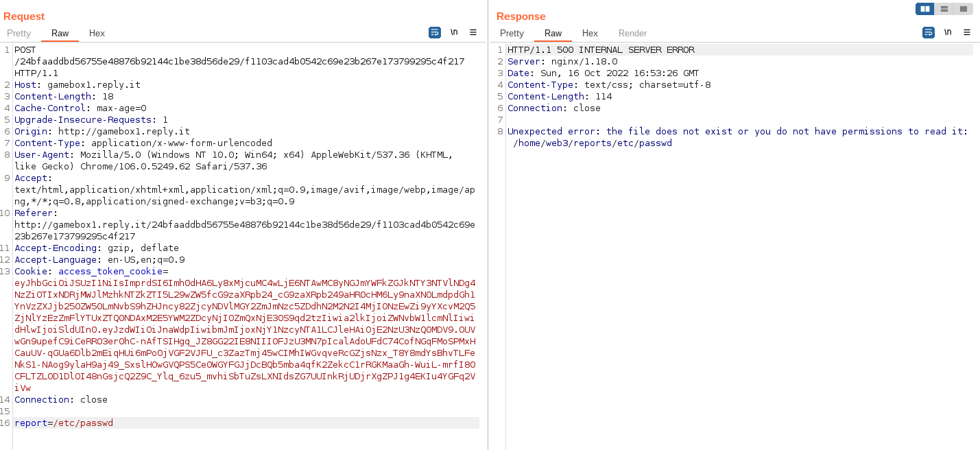This screenshot has height=450, width=980.
Task: Open the Response panel hamburger options menu
Action: tap(967, 32)
